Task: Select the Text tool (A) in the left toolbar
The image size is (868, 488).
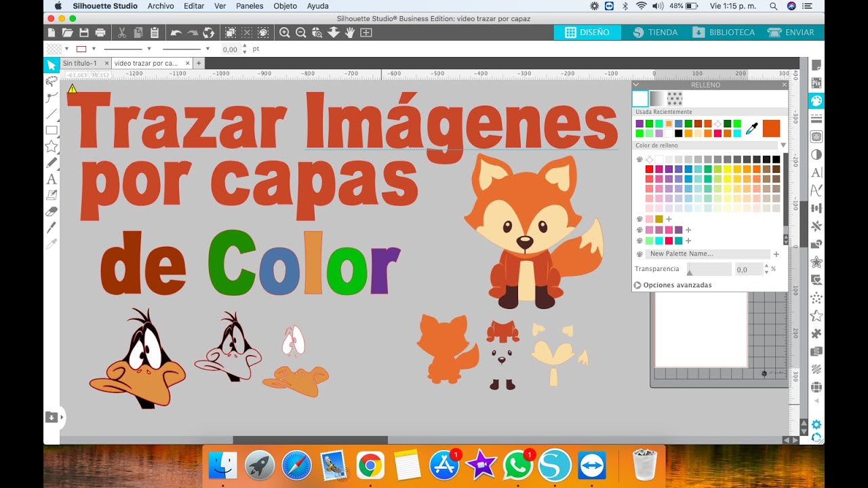Action: [x=52, y=180]
